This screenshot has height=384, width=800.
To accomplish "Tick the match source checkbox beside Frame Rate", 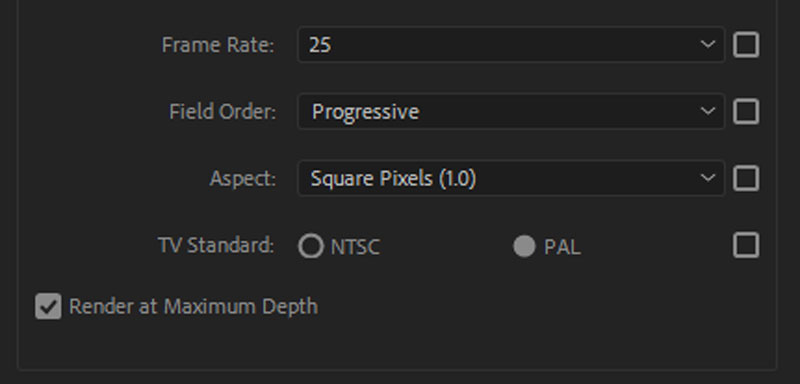I will pos(746,45).
